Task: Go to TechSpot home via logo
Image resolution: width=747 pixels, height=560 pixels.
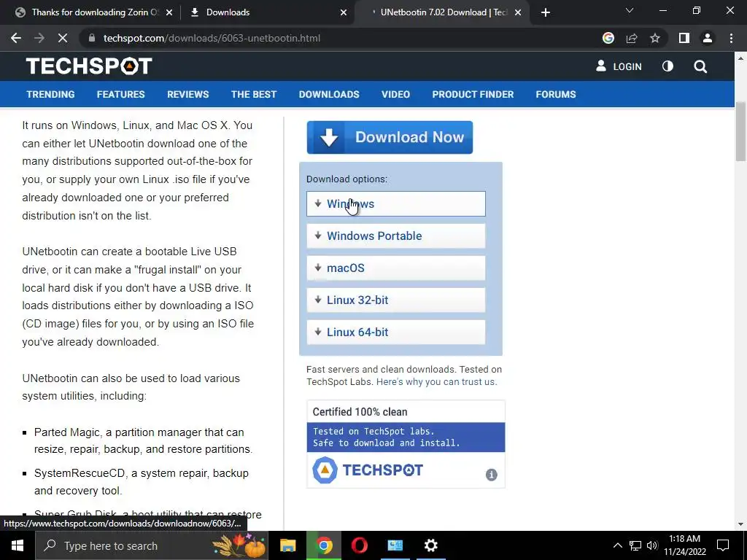Action: [x=89, y=66]
